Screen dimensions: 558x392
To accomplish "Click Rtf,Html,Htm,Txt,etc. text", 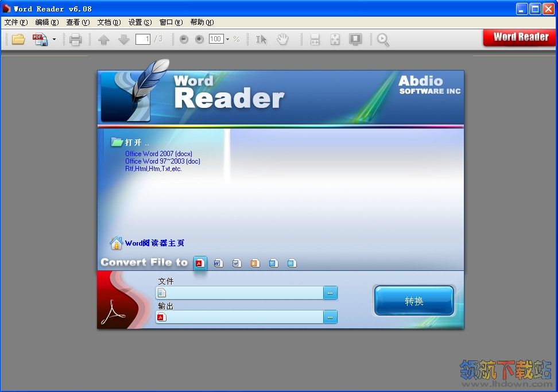I will coord(153,169).
